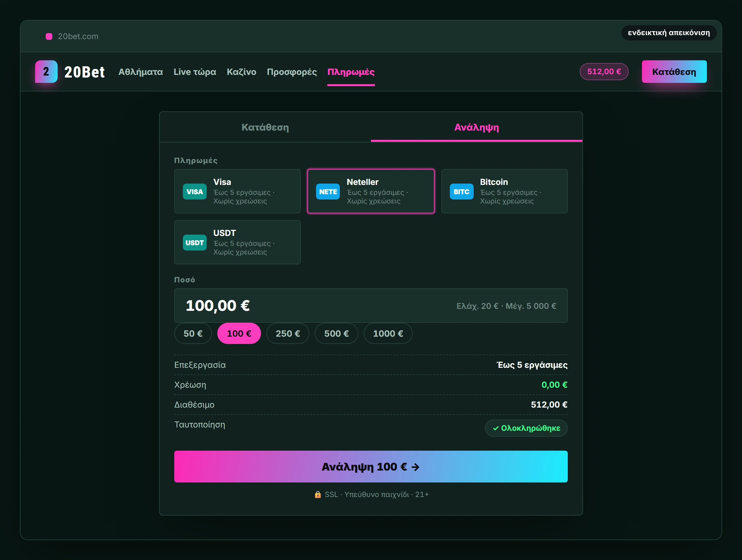Screen dimensions: 742x560
Task: Select the Bitcoin payment method card
Action: click(x=504, y=191)
